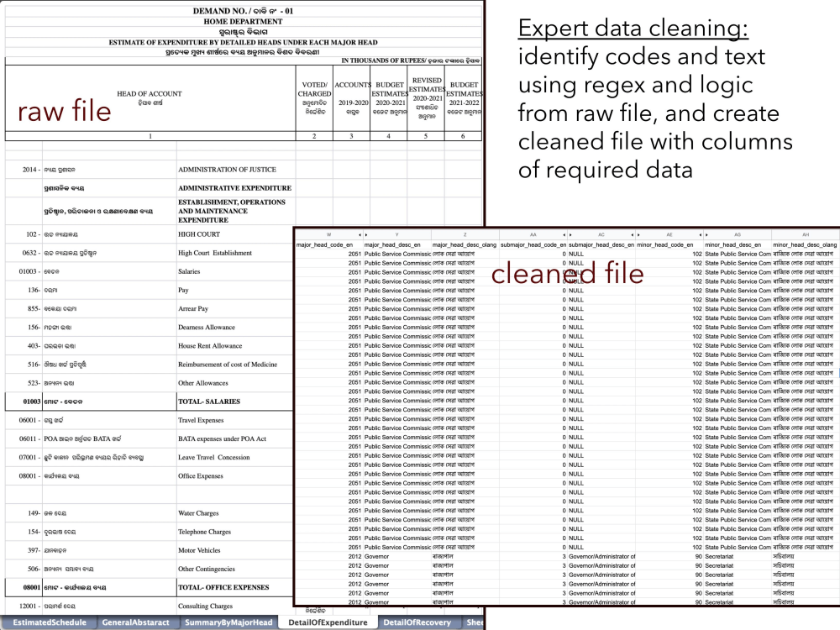Click the 0632 code cell
This screenshot has width=840, height=630.
24,253
